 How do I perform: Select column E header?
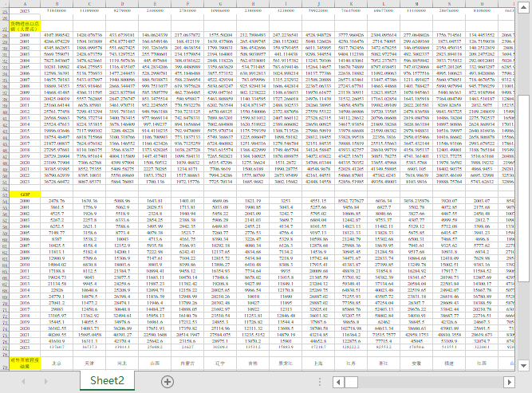point(155,4)
